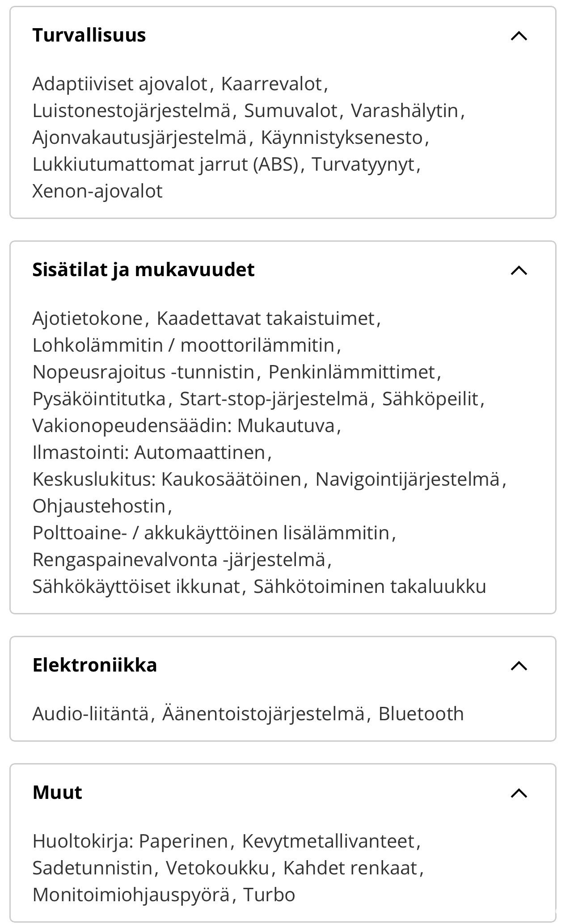
Task: Click the Audio-liitäntä entry
Action: click(90, 714)
